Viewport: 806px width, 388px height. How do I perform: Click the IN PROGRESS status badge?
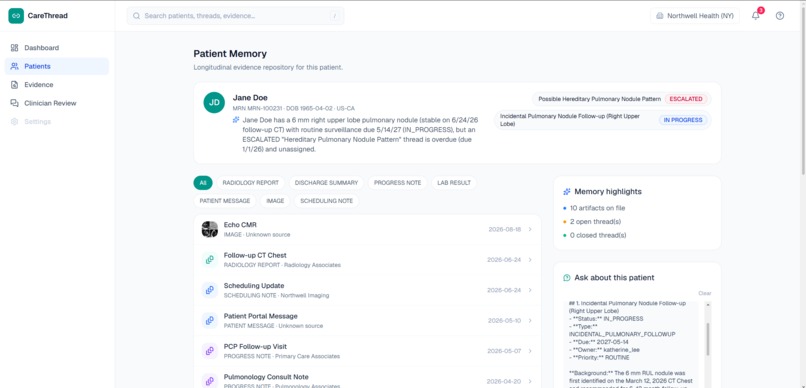683,120
